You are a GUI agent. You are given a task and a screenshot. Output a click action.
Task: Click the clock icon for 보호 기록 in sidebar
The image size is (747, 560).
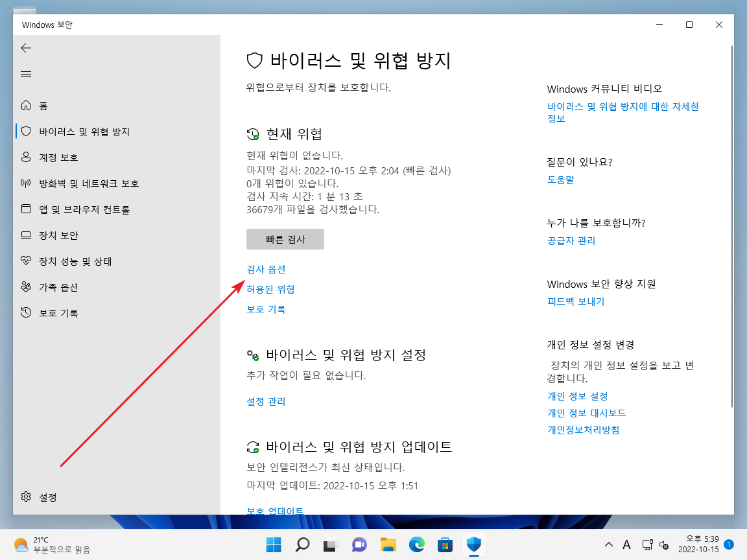(26, 312)
